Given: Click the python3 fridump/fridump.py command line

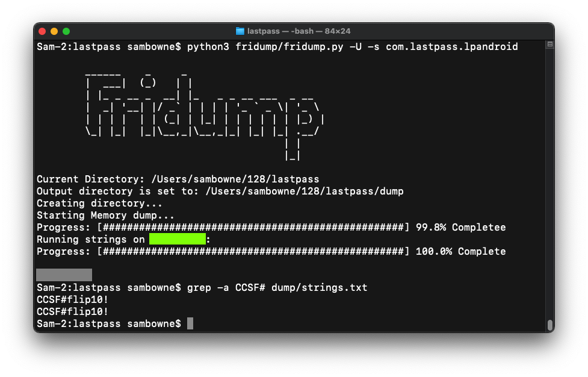Looking at the screenshot, I should point(277,47).
